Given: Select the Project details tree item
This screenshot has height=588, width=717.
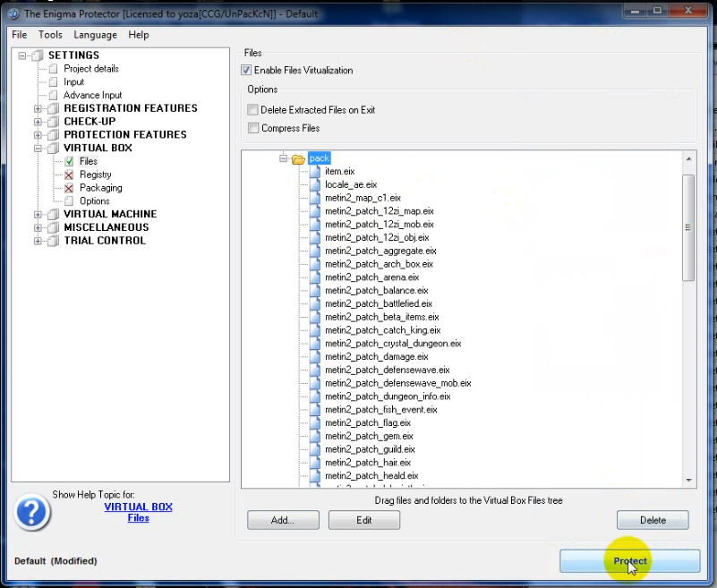Looking at the screenshot, I should tap(91, 69).
